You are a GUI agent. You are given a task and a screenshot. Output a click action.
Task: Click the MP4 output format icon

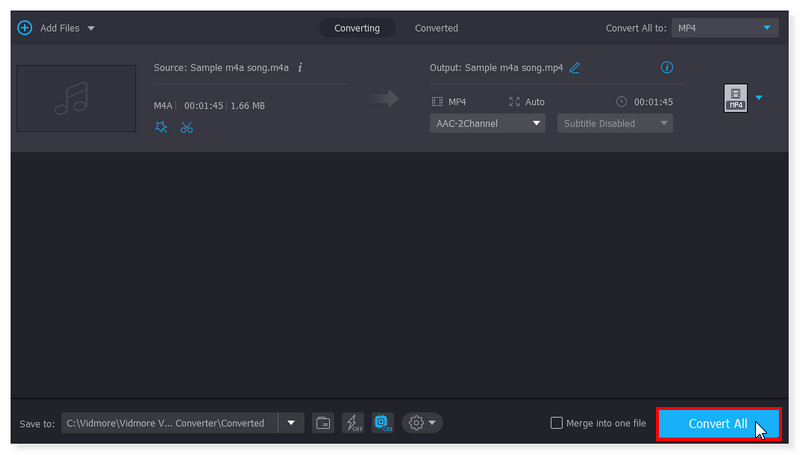pyautogui.click(x=735, y=97)
